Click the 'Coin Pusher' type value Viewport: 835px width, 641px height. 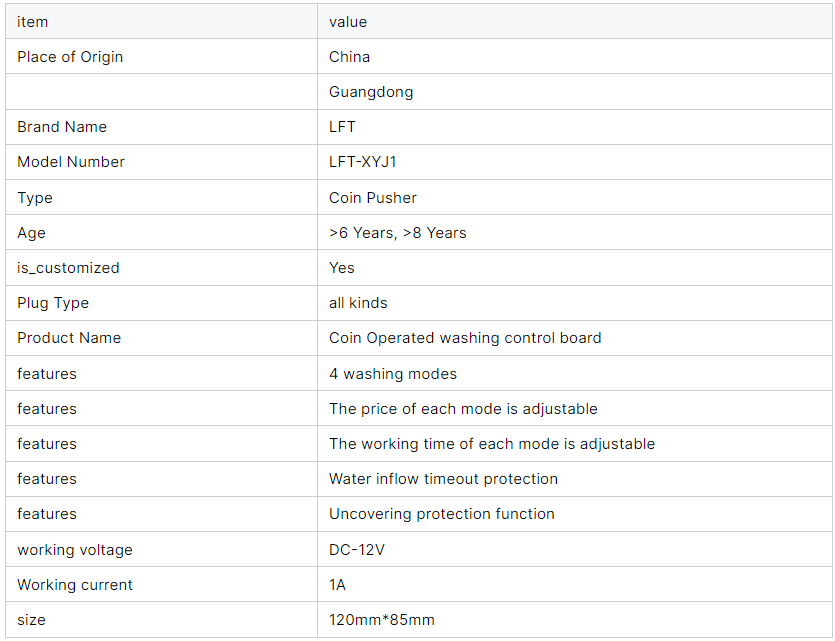(373, 198)
